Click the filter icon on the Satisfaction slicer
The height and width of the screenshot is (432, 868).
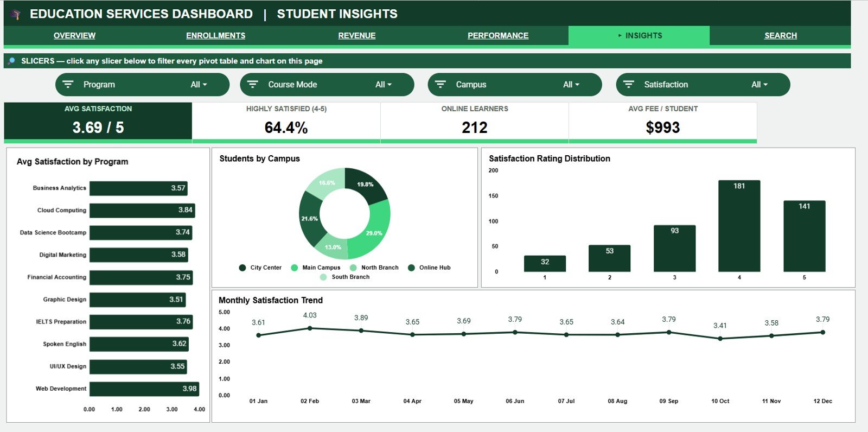(629, 85)
